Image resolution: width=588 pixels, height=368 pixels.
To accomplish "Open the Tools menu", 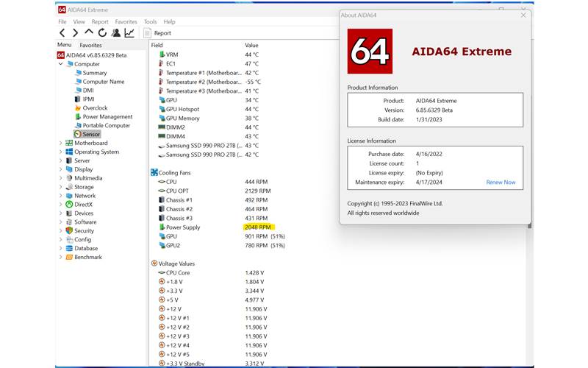I will click(150, 22).
